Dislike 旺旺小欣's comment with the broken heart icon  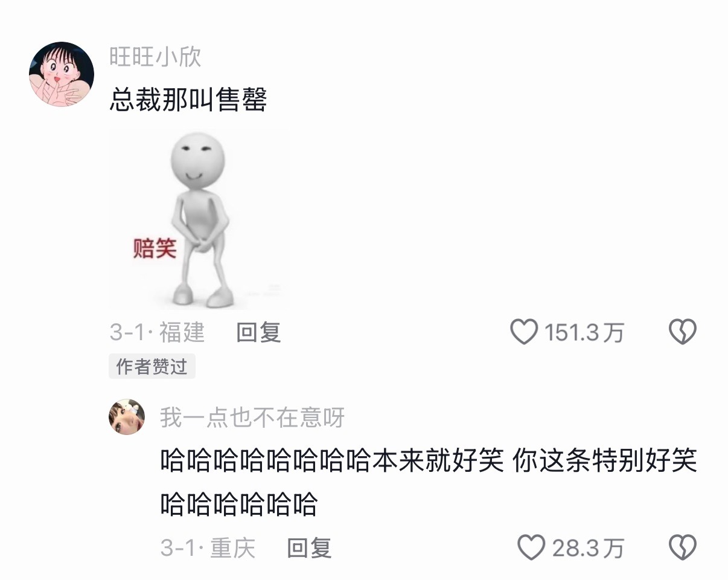683,332
